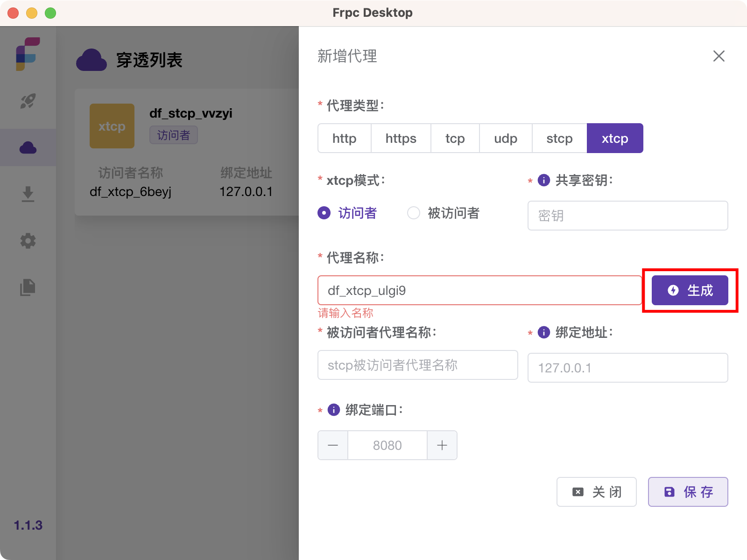Image resolution: width=747 pixels, height=560 pixels.
Task: Choose the udp proxy type
Action: 506,138
